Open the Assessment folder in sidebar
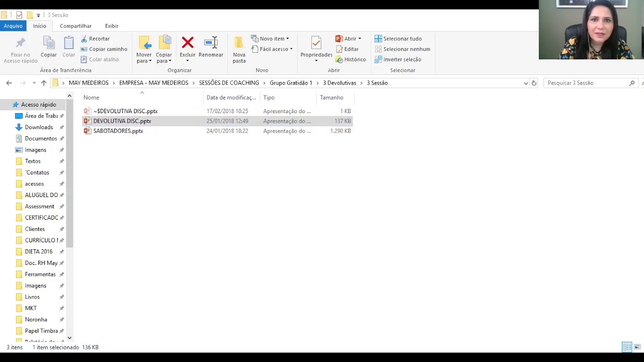This screenshot has height=362, width=644. coord(35,207)
